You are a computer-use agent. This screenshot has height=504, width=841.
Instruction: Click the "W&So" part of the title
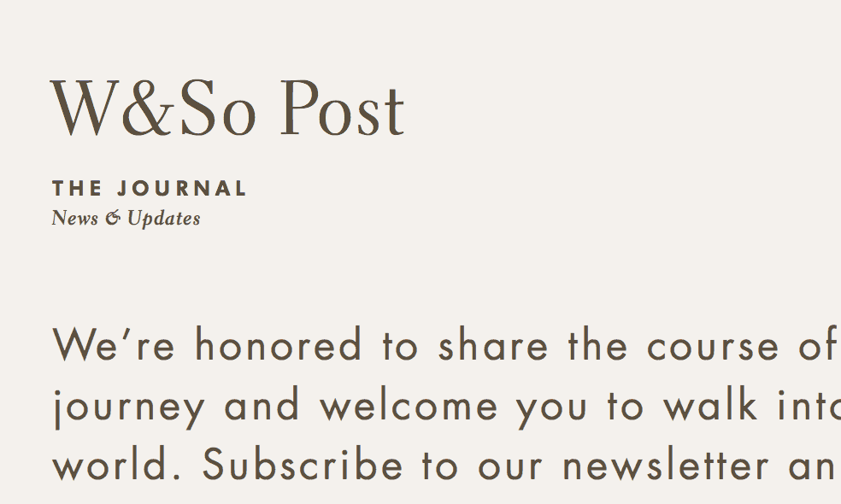tap(154, 109)
